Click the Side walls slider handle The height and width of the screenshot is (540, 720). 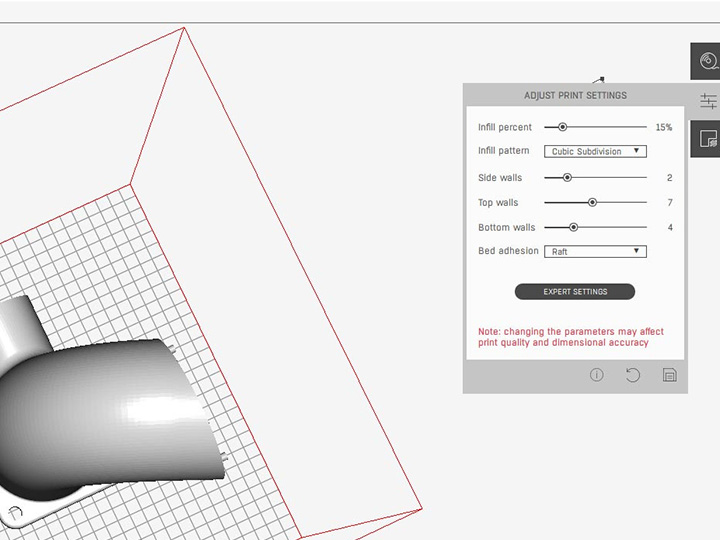567,177
